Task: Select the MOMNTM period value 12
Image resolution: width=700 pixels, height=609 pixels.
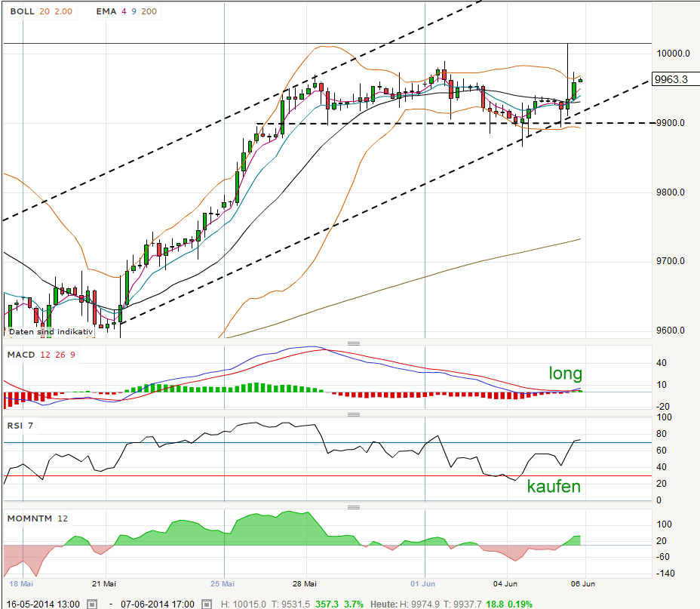Action: tap(63, 518)
